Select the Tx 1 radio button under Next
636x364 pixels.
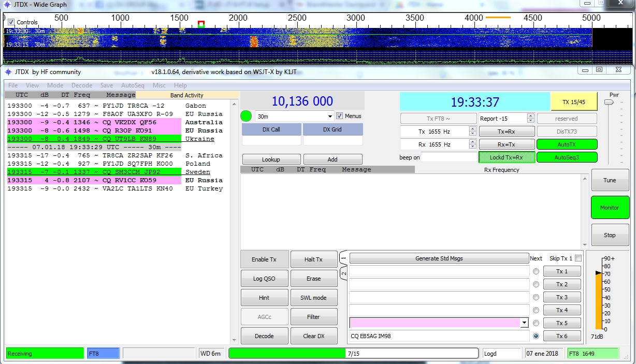(x=536, y=271)
